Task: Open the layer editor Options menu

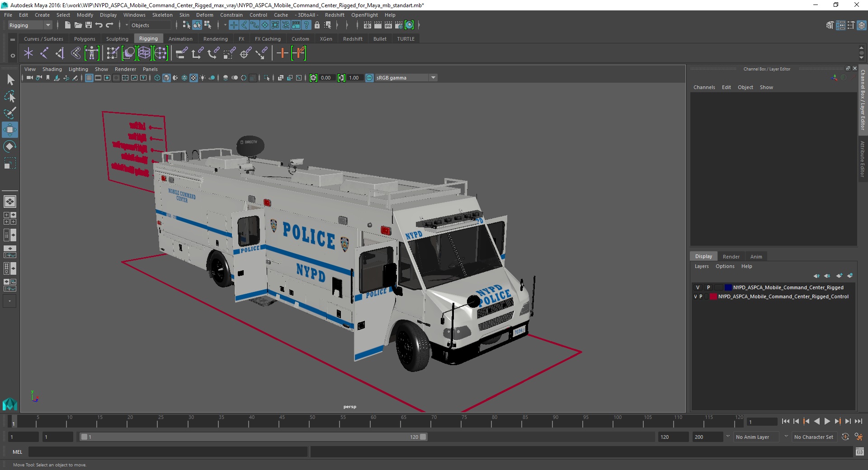Action: [x=725, y=266]
